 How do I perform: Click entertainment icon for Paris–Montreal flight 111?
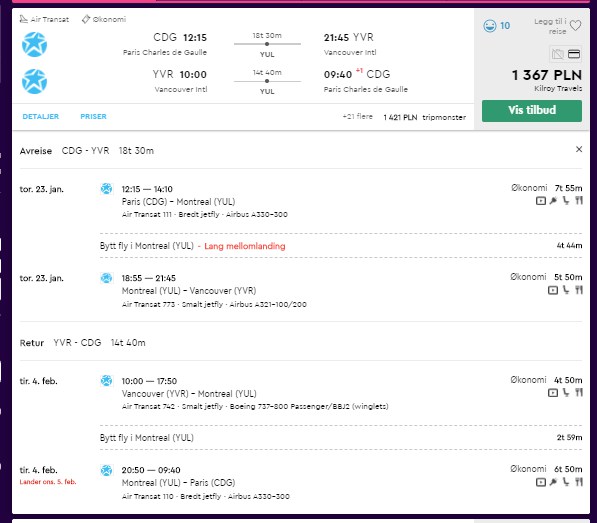click(x=541, y=201)
